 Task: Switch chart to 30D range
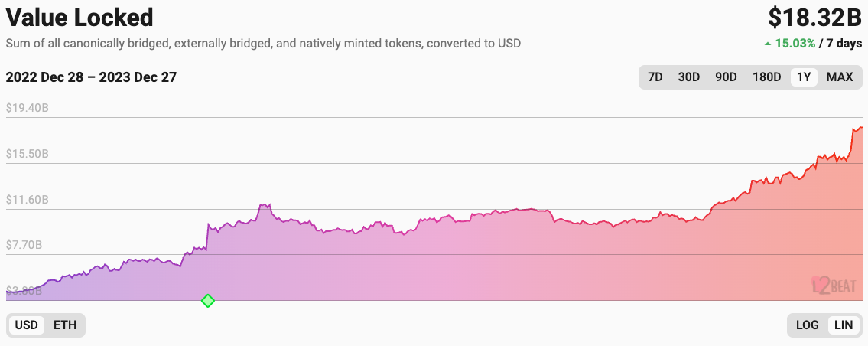(689, 77)
